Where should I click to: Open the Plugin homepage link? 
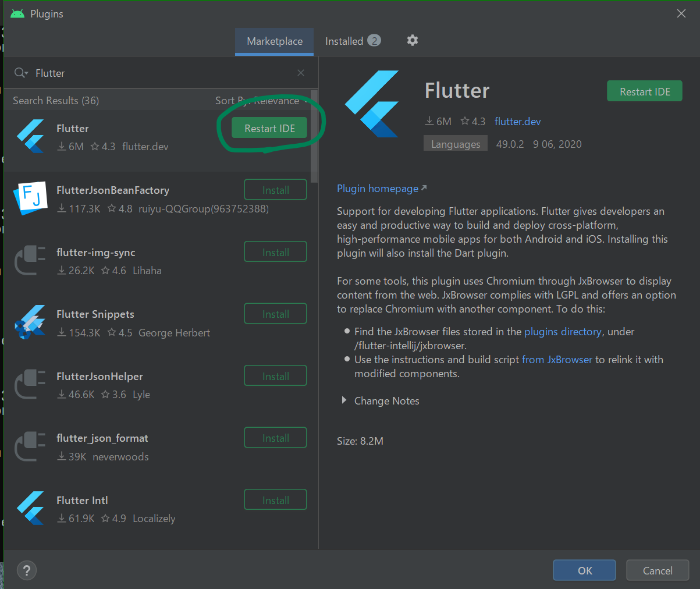377,188
